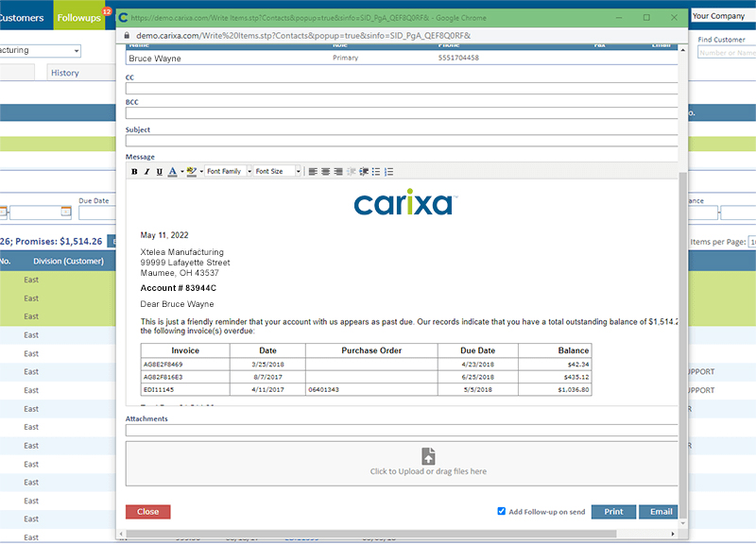Click the Promises: $1,514.26 summary text
756x545 pixels.
click(59, 242)
